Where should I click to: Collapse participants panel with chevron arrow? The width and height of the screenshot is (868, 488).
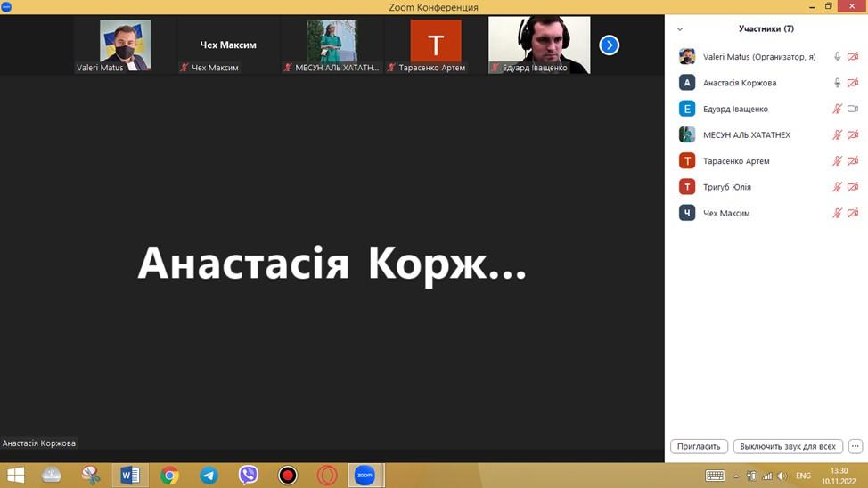(680, 29)
